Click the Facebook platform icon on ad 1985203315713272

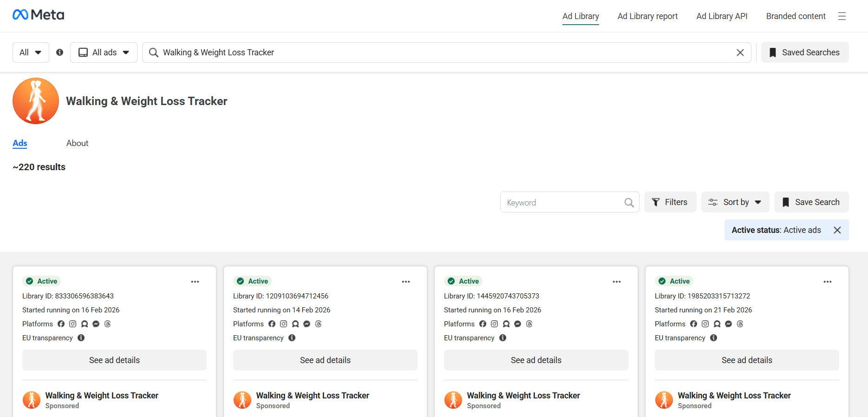tap(694, 324)
